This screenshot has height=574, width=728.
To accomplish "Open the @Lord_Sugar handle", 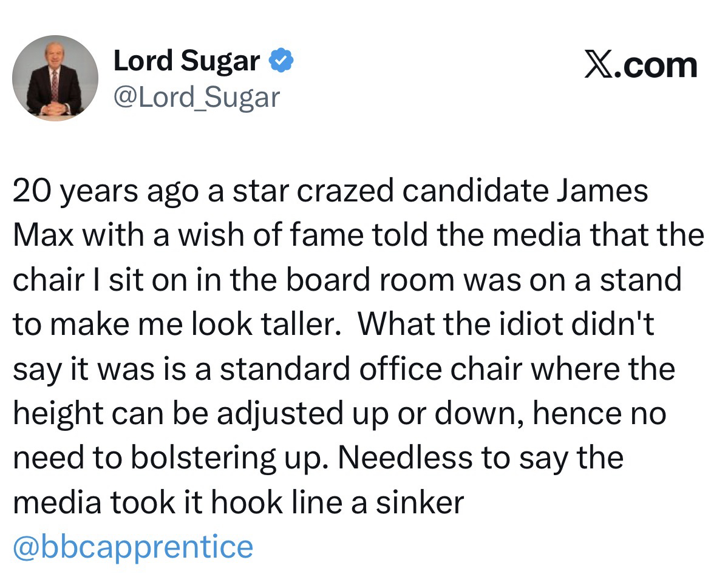I will (x=197, y=96).
